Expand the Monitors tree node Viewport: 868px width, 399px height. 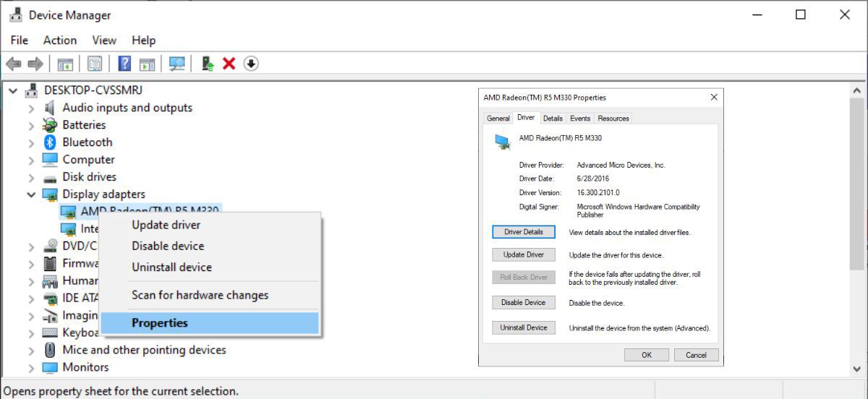(31, 367)
